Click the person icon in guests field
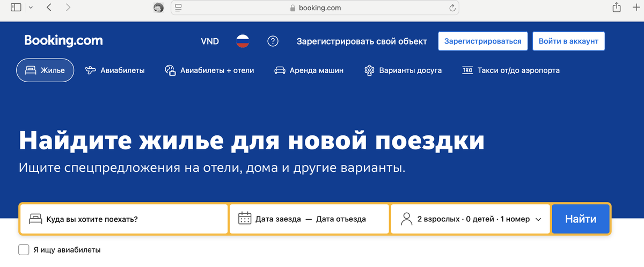Screen dimensions: 644x267 pyautogui.click(x=406, y=219)
